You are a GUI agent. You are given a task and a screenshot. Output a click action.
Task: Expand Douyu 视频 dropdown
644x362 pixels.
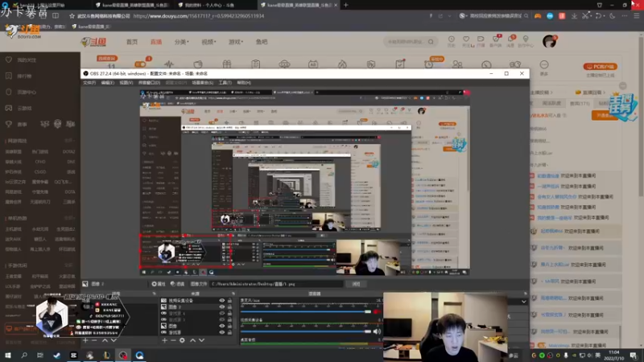point(208,42)
